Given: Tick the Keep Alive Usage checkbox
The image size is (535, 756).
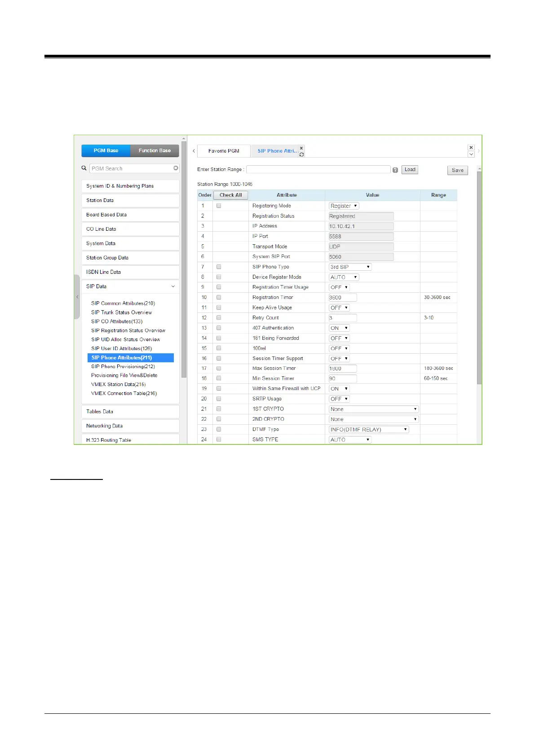Looking at the screenshot, I should tap(219, 308).
